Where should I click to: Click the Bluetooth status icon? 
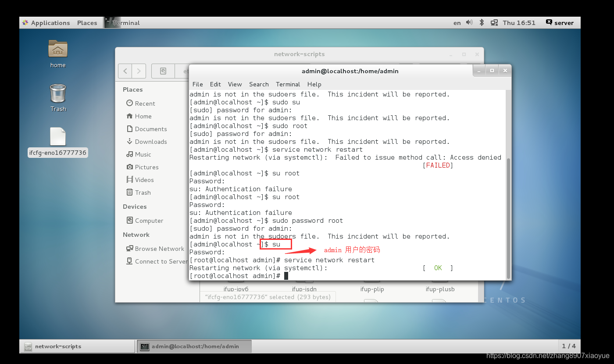(482, 22)
